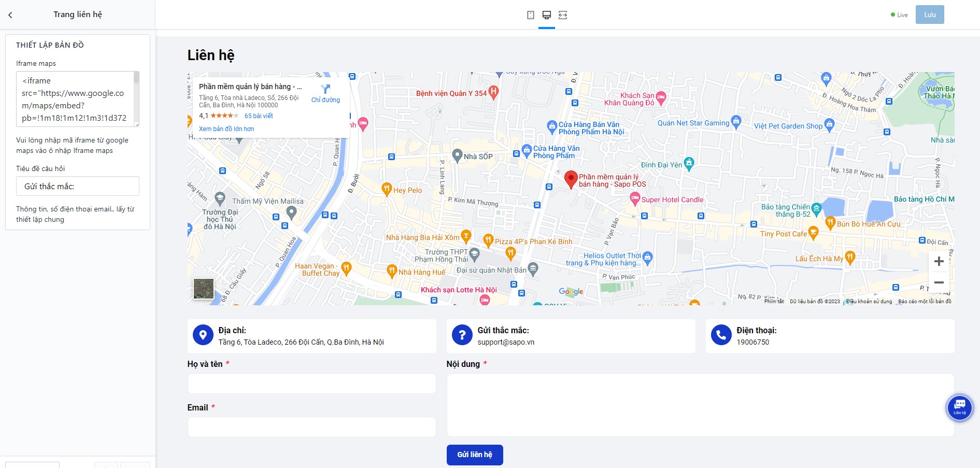980x468 pixels.
Task: Click Việt Pet Garden Shop marker
Action: (x=829, y=125)
